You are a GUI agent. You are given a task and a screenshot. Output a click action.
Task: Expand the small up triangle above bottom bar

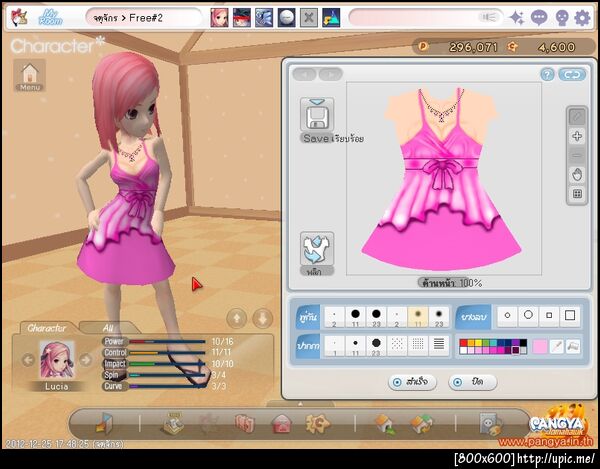pyautogui.click(x=300, y=404)
